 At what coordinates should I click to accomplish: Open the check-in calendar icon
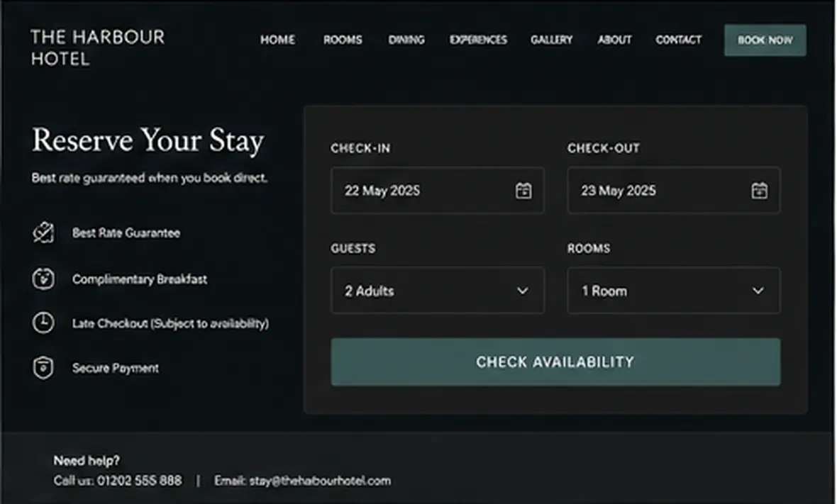click(523, 191)
